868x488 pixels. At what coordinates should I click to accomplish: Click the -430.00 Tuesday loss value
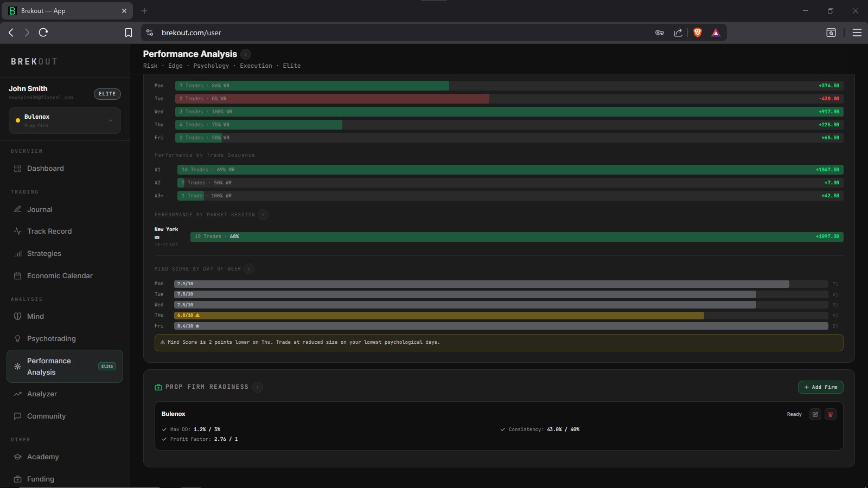(x=829, y=99)
